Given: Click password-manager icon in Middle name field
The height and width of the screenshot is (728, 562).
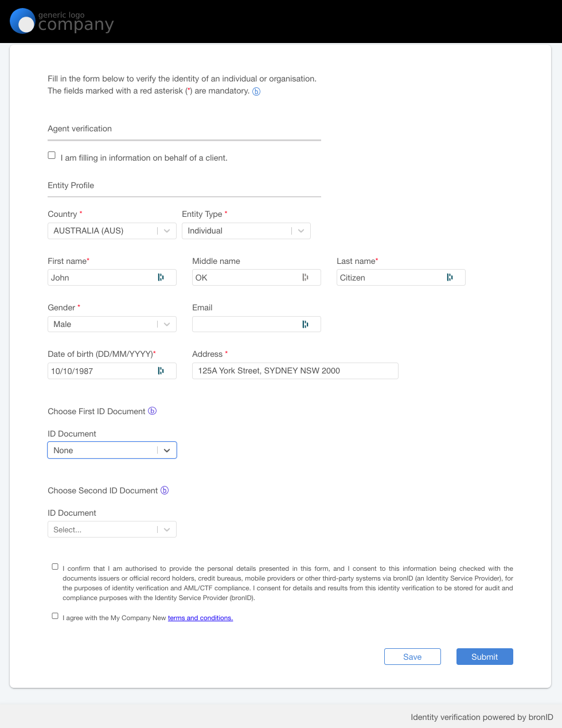Looking at the screenshot, I should pos(305,278).
